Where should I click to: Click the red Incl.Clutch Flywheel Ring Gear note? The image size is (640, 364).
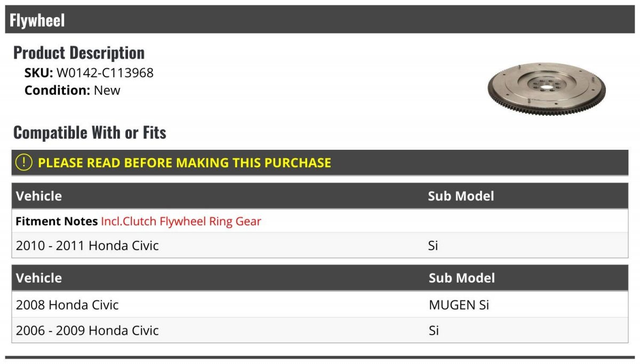coord(181,221)
